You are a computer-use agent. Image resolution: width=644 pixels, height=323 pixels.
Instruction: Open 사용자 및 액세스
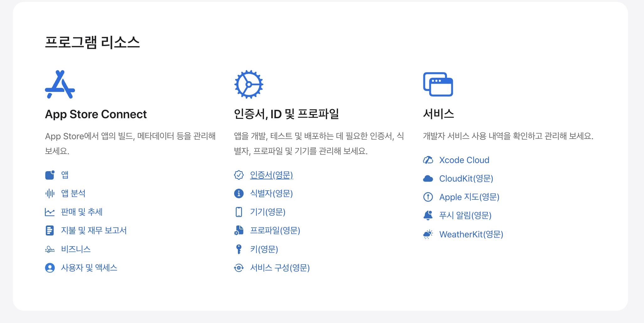[89, 268]
